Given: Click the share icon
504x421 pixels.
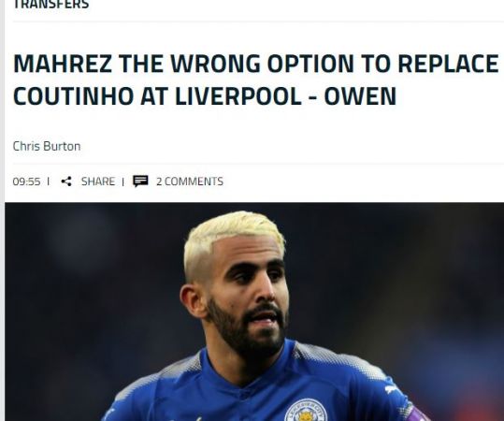Looking at the screenshot, I should tap(66, 181).
